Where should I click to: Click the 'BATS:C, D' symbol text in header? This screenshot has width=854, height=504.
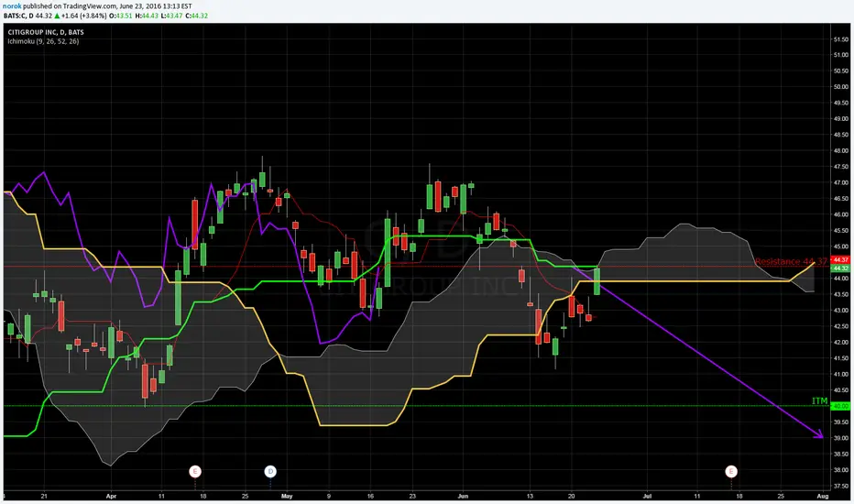pyautogui.click(x=18, y=16)
